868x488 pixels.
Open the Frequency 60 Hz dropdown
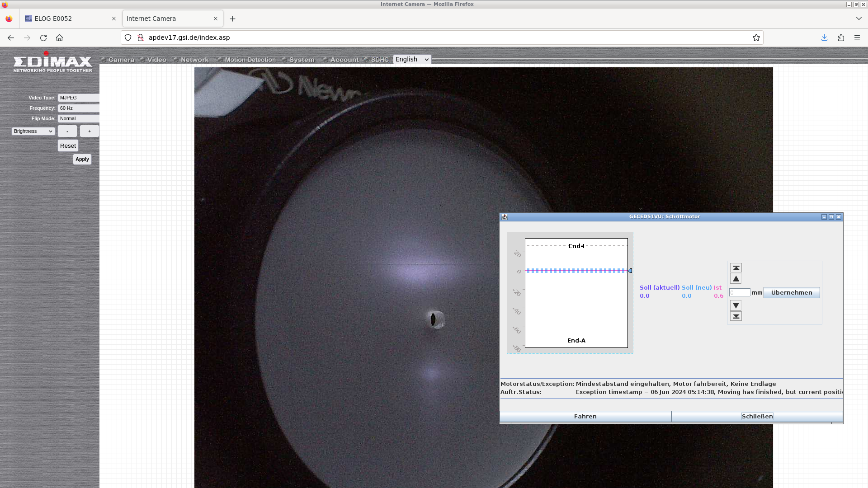[x=79, y=108]
